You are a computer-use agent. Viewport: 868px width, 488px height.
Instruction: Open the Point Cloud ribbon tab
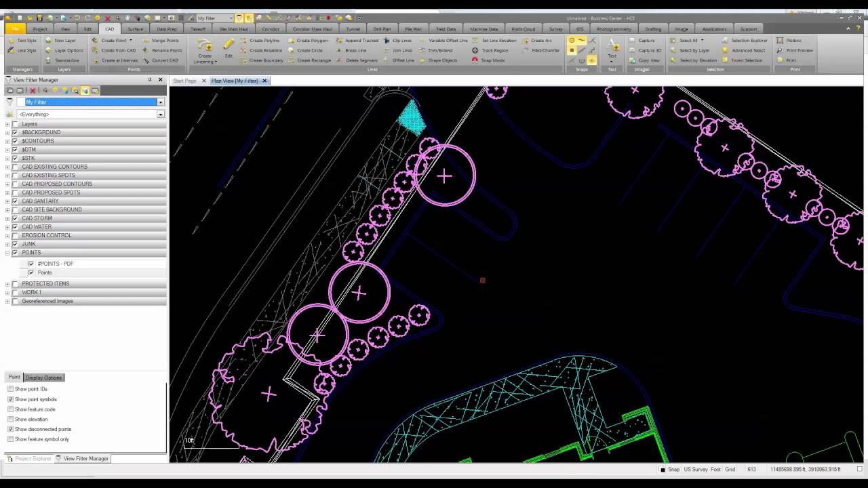(523, 29)
